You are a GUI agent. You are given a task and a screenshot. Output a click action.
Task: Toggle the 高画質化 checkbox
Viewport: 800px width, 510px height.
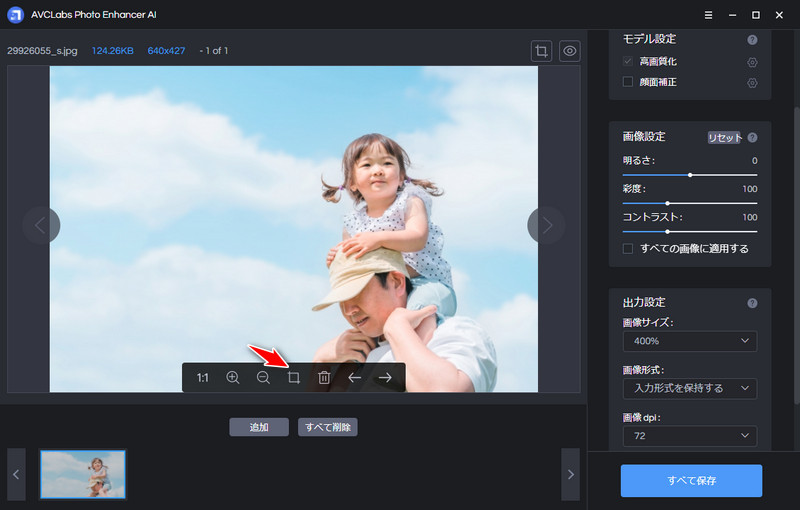tap(628, 61)
